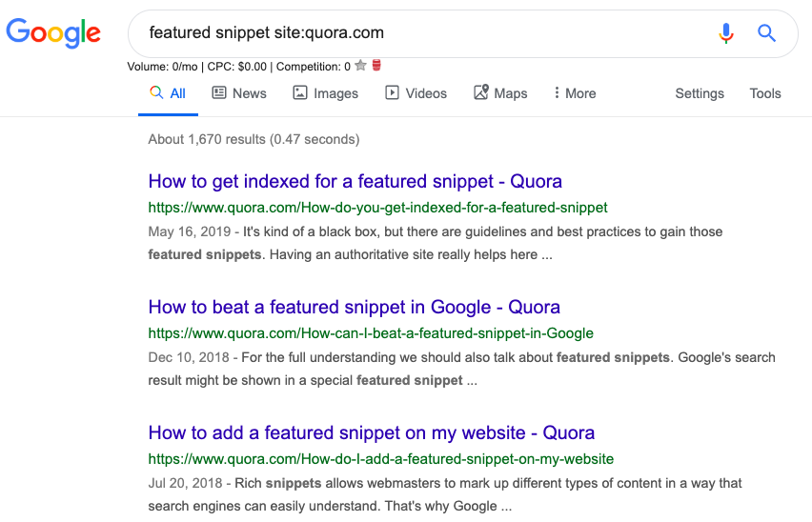Image resolution: width=812 pixels, height=522 pixels.
Task: Open the Settings menu
Action: click(x=700, y=93)
